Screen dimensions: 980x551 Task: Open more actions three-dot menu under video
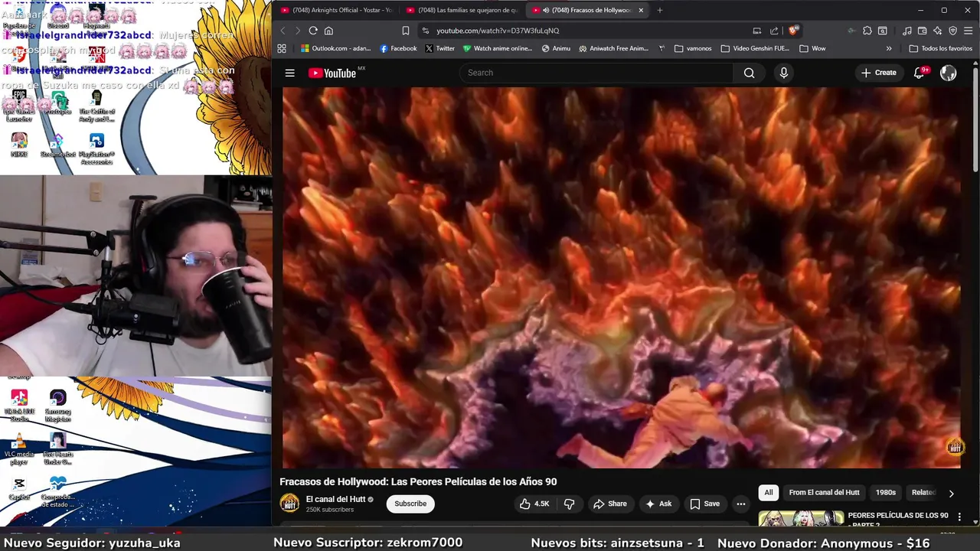pyautogui.click(x=740, y=504)
